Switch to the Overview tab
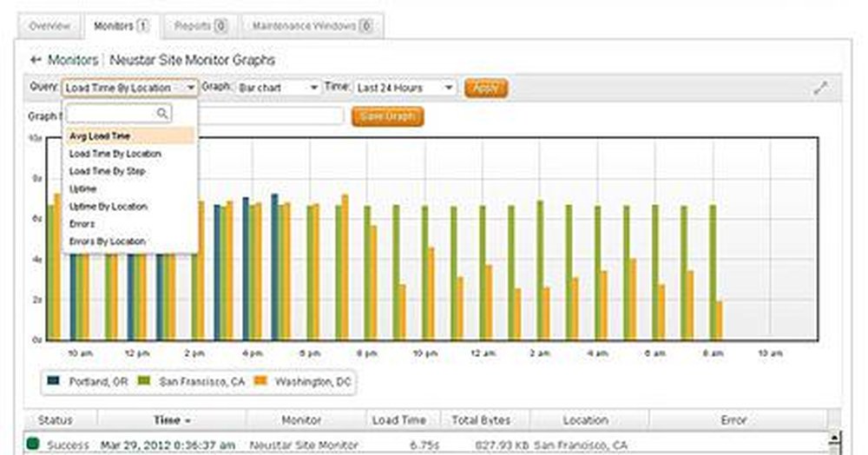Screen dimensions: 868x455 49,26
